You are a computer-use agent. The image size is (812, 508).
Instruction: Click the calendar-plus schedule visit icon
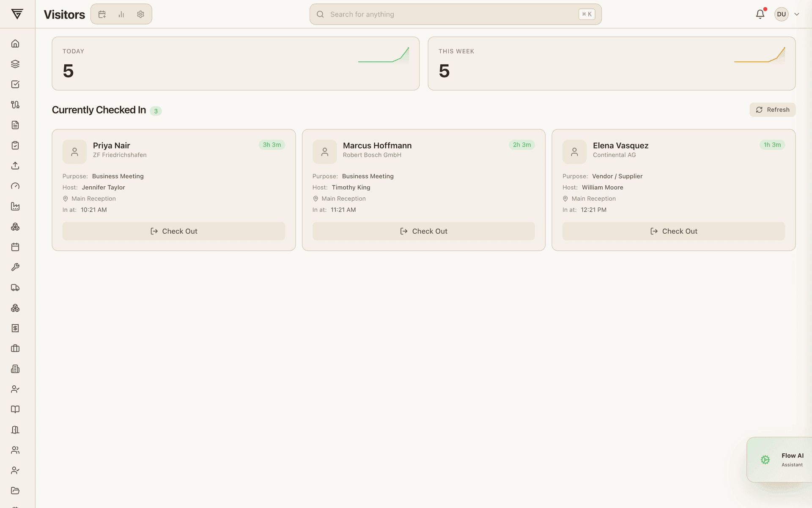click(102, 14)
